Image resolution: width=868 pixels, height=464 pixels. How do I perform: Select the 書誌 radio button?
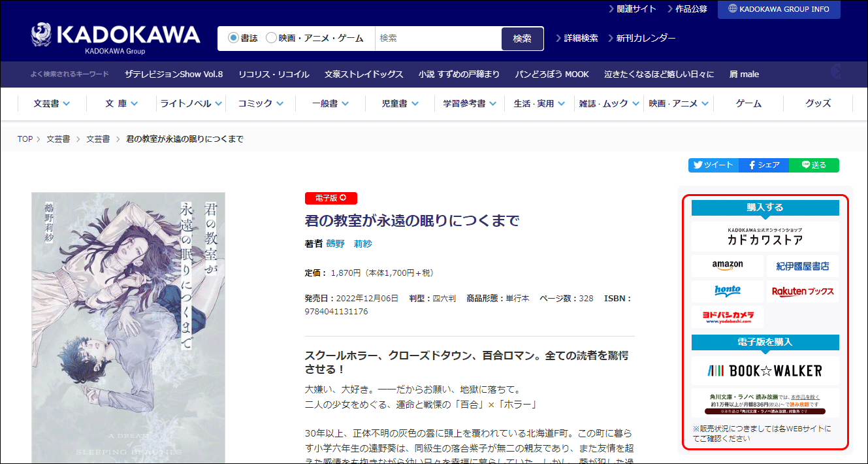tap(233, 39)
